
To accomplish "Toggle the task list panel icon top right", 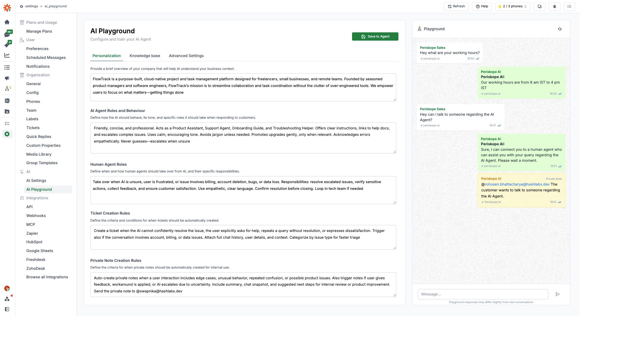I will [x=569, y=6].
